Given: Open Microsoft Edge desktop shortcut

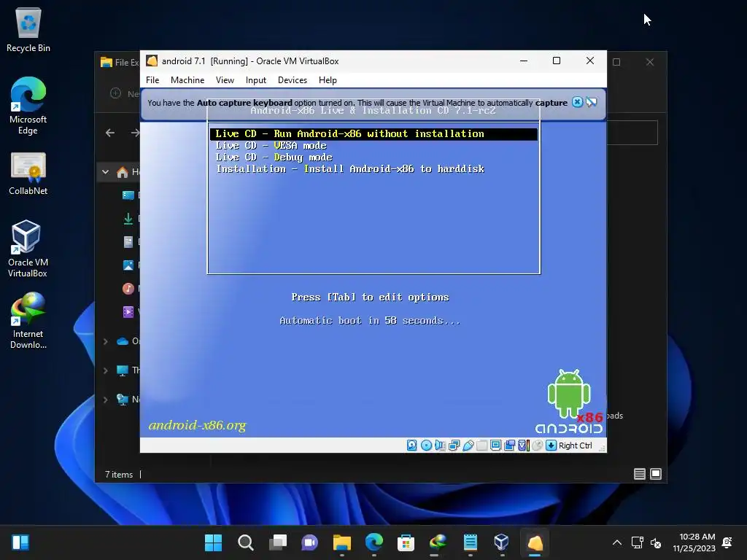Looking at the screenshot, I should pos(28,106).
